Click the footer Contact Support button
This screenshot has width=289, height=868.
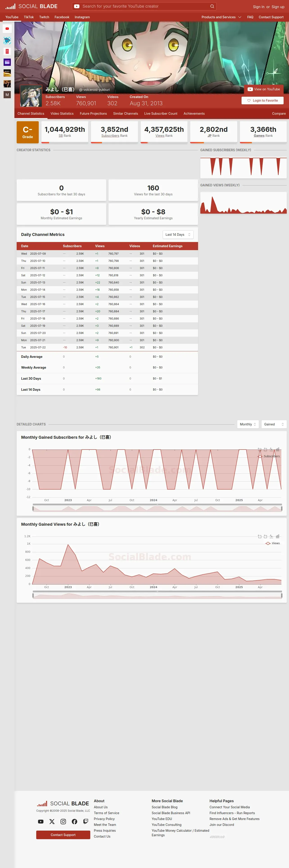63,835
